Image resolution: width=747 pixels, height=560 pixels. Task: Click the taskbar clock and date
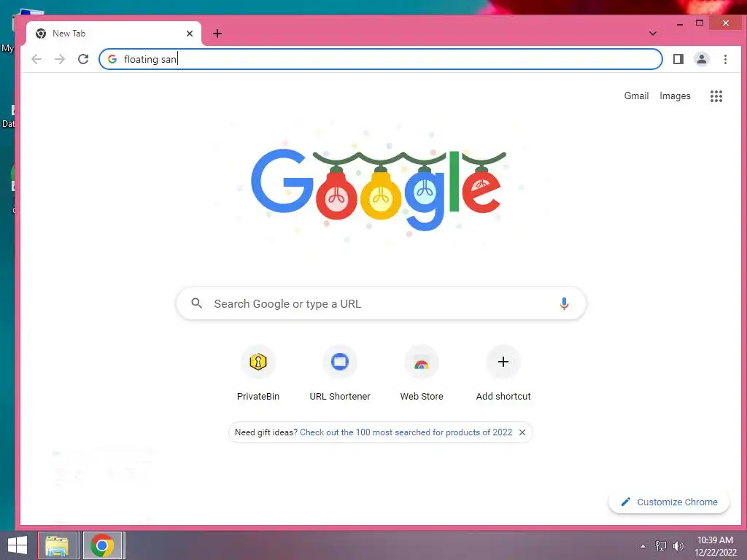[716, 546]
